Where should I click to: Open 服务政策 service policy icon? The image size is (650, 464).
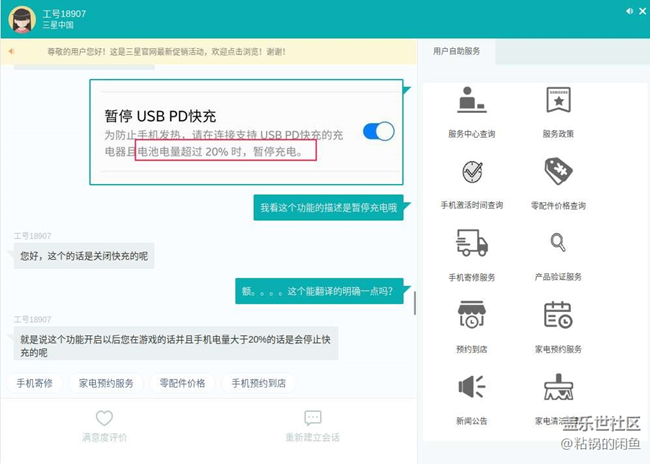coord(558,102)
